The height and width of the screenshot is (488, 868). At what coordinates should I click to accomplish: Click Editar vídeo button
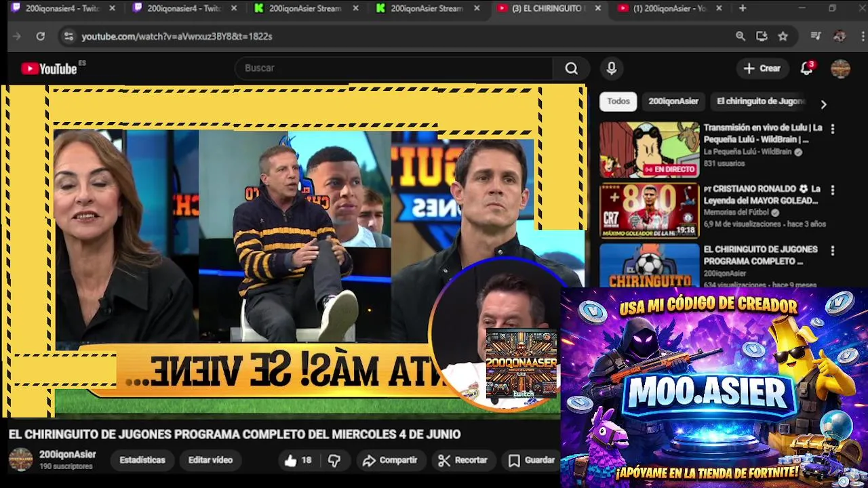click(x=210, y=460)
